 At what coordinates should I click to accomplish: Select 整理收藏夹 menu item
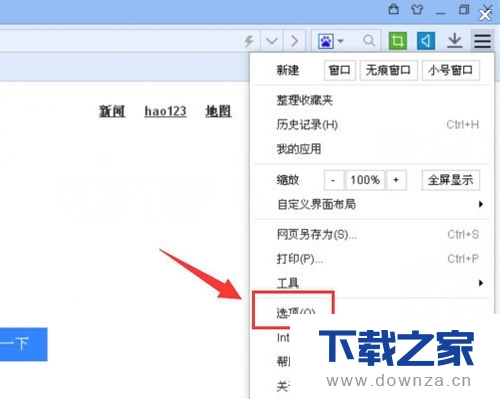pos(372,100)
